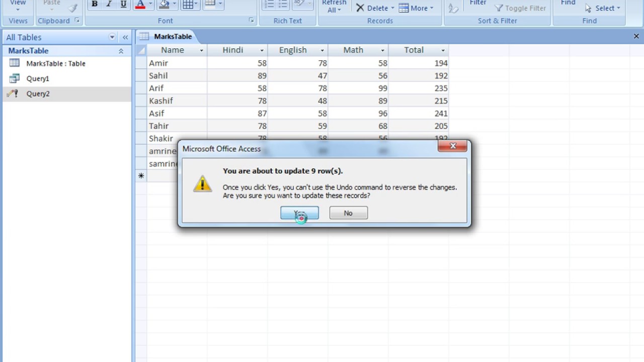Toggle italic formatting in Font group

pyautogui.click(x=109, y=5)
